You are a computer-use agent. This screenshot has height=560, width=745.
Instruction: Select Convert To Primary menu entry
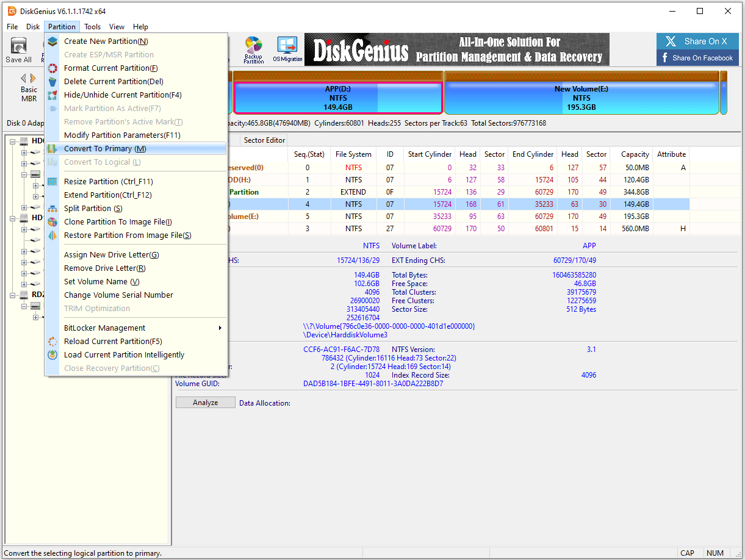(x=135, y=149)
